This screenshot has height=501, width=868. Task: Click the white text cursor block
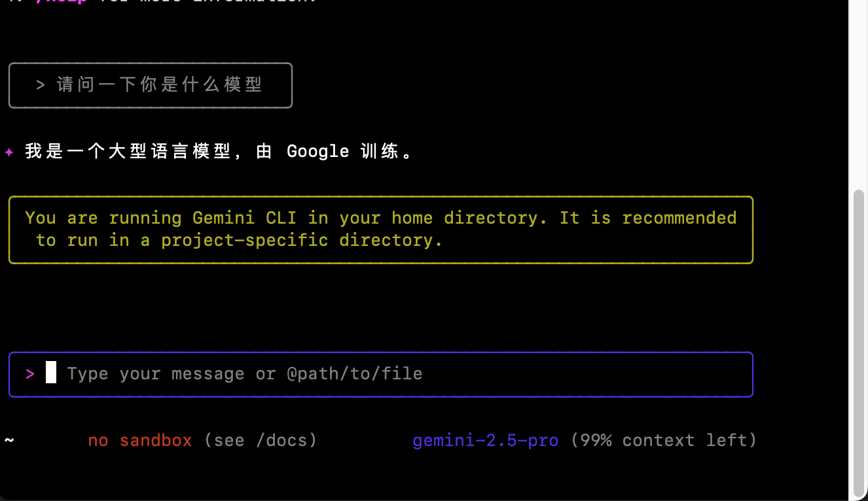click(51, 373)
